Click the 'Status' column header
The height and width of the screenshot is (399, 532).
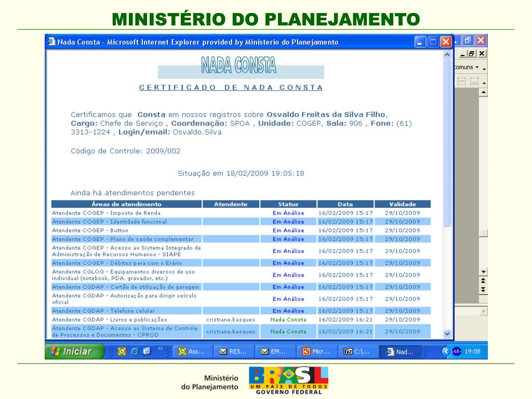click(288, 204)
